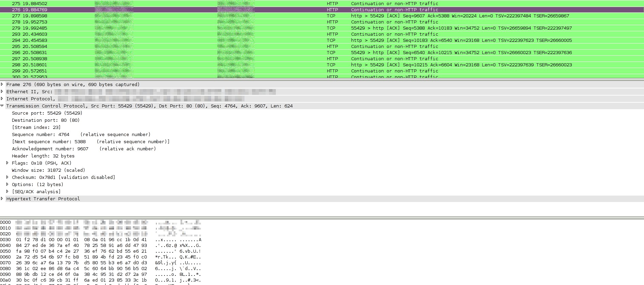Expand the Flags: 0x18 (PSH, ACK) node
This screenshot has height=285, width=644.
[7, 163]
